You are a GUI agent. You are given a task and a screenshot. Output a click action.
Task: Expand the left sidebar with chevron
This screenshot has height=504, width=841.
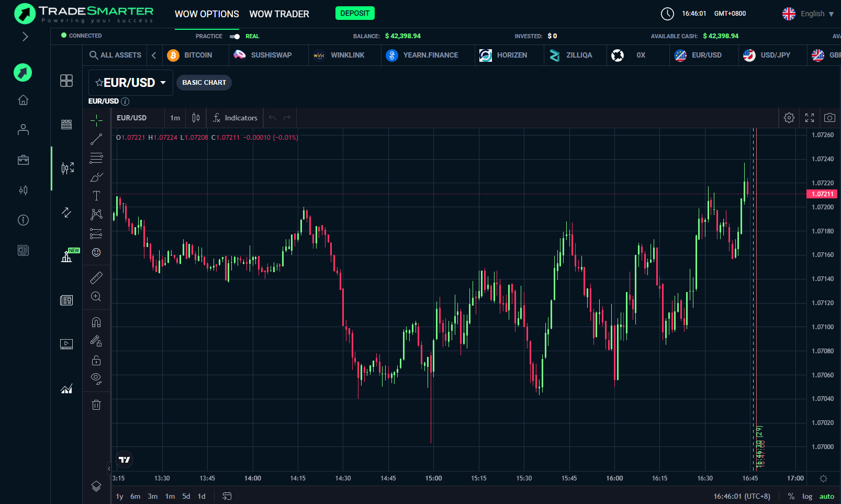pos(25,37)
